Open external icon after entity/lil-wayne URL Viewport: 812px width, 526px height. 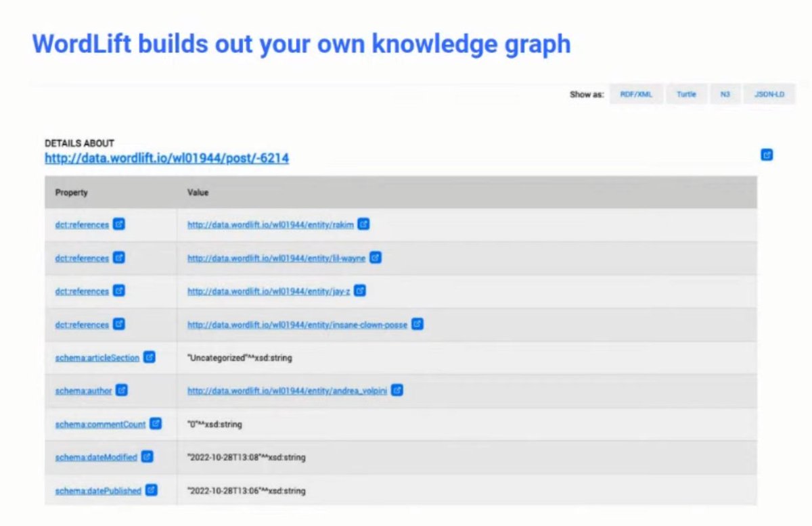[376, 258]
